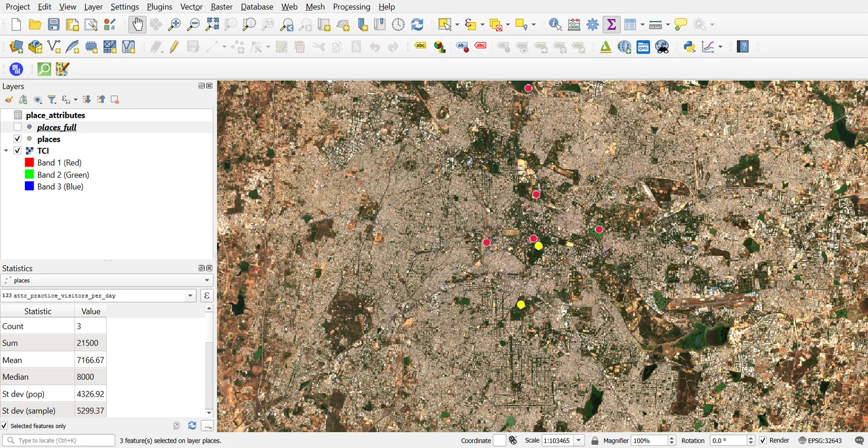Open the Python Console icon
The height and width of the screenshot is (448, 868).
[690, 47]
